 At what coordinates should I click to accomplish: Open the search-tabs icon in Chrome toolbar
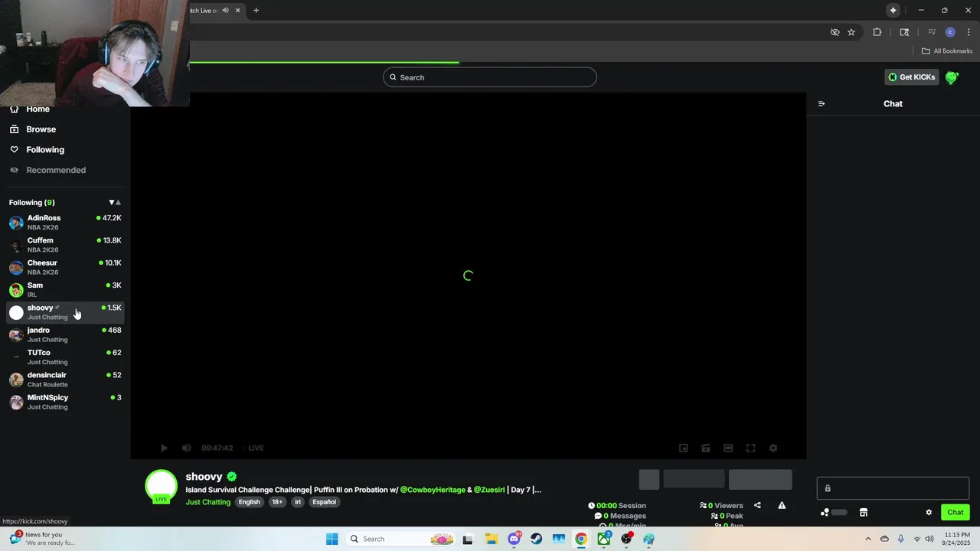click(904, 32)
